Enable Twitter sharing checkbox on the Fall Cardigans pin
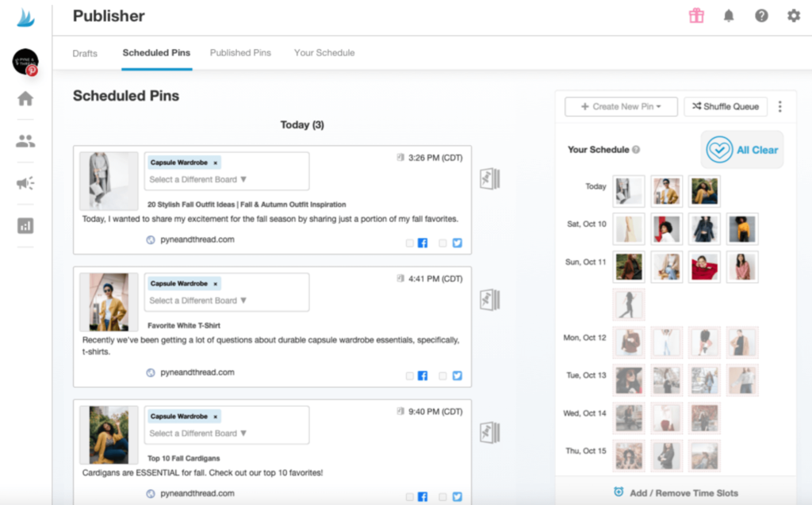The image size is (812, 505). [442, 497]
